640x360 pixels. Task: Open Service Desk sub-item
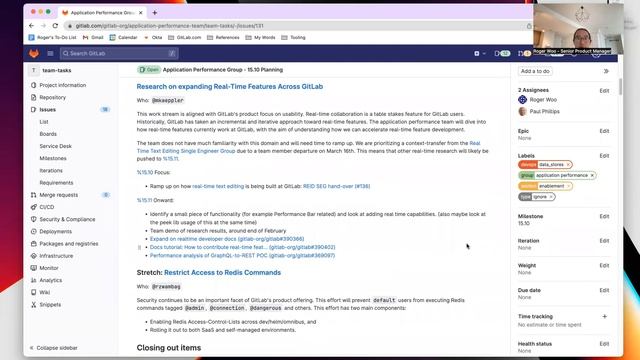pyautogui.click(x=56, y=146)
